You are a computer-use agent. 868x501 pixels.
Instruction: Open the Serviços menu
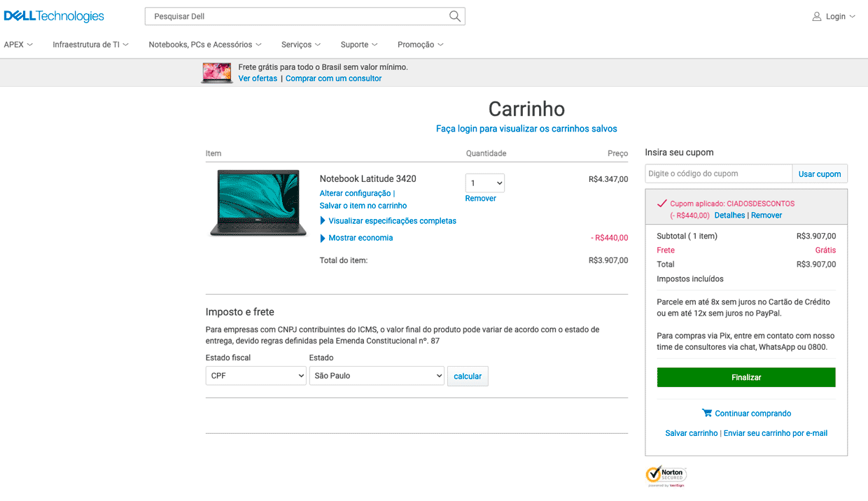point(301,45)
